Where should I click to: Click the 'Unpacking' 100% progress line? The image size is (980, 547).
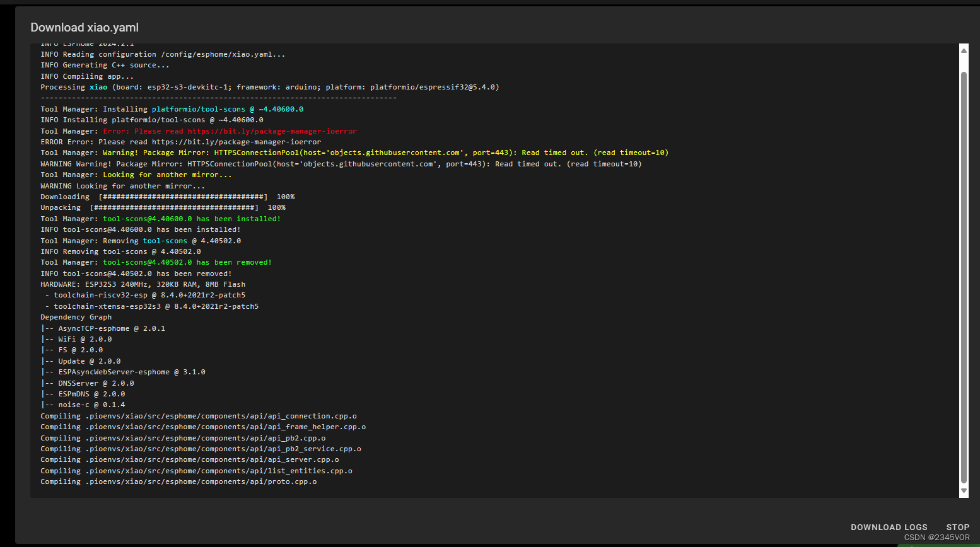[x=163, y=208]
